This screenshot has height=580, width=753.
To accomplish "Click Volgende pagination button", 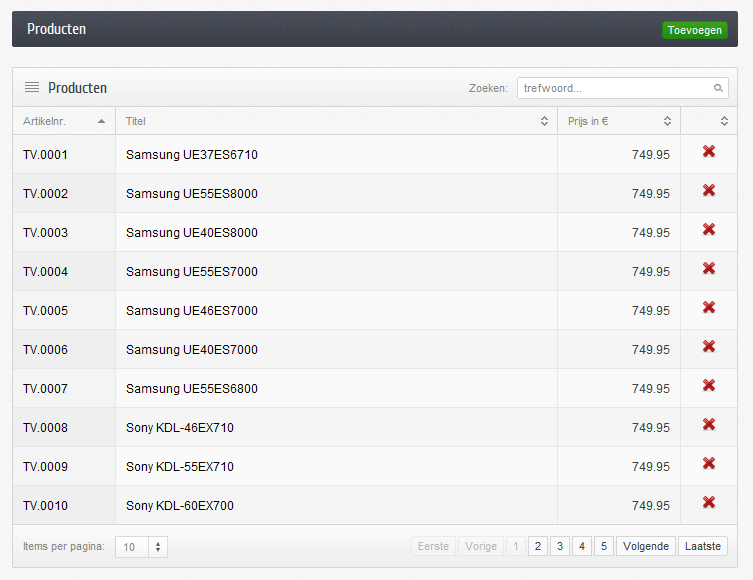I will tap(646, 546).
